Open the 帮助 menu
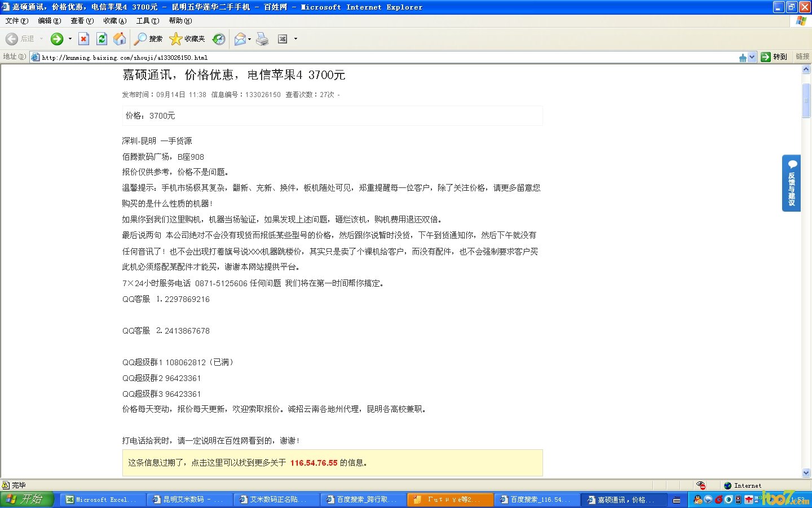 180,21
